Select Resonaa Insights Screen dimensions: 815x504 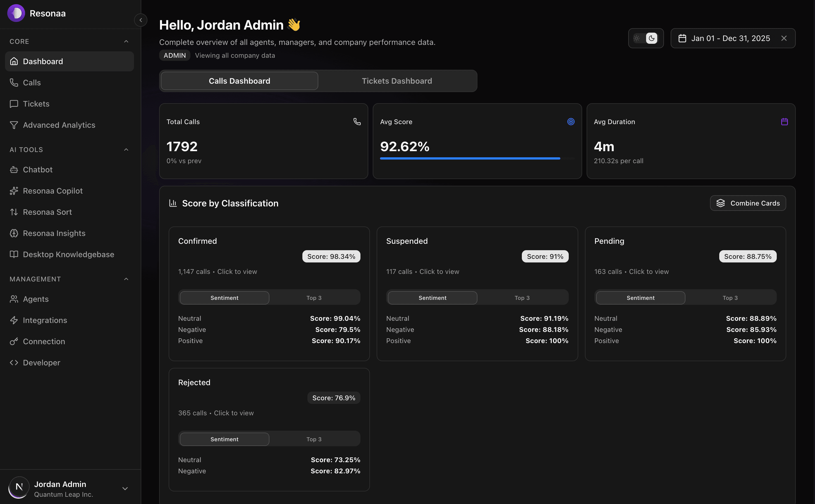(54, 233)
